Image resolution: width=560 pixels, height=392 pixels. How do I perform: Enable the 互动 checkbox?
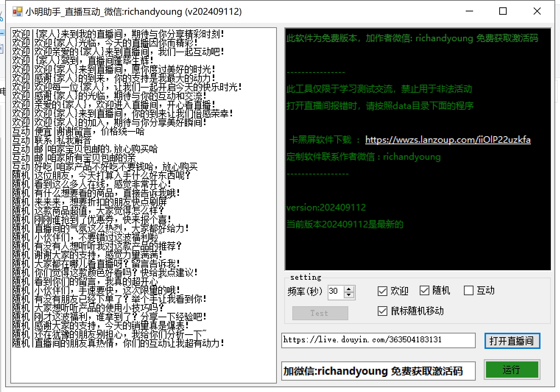pyautogui.click(x=469, y=291)
